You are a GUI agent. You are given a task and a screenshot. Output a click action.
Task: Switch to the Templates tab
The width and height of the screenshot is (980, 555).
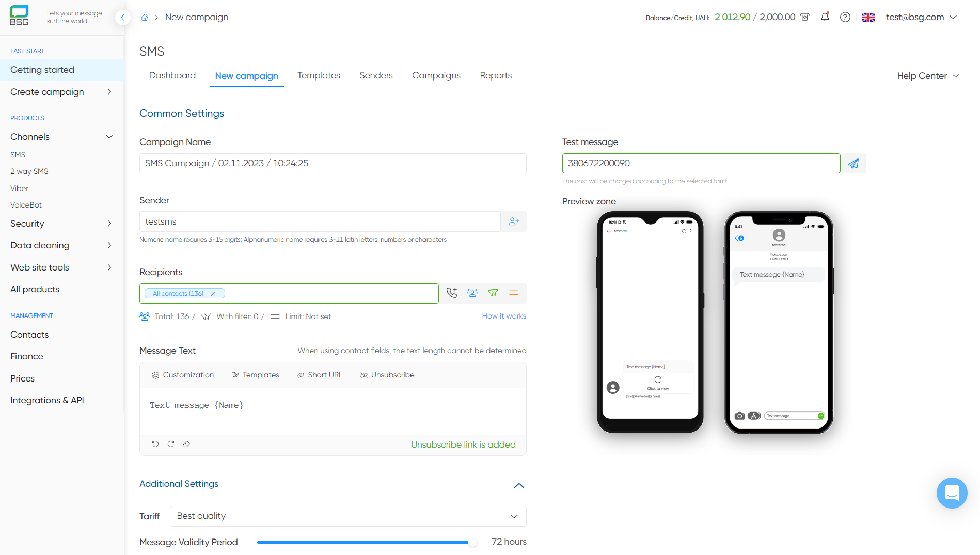(x=319, y=75)
